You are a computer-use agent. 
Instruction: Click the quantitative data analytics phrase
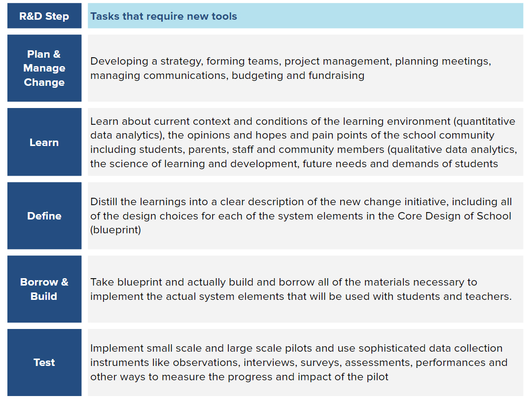(x=303, y=128)
